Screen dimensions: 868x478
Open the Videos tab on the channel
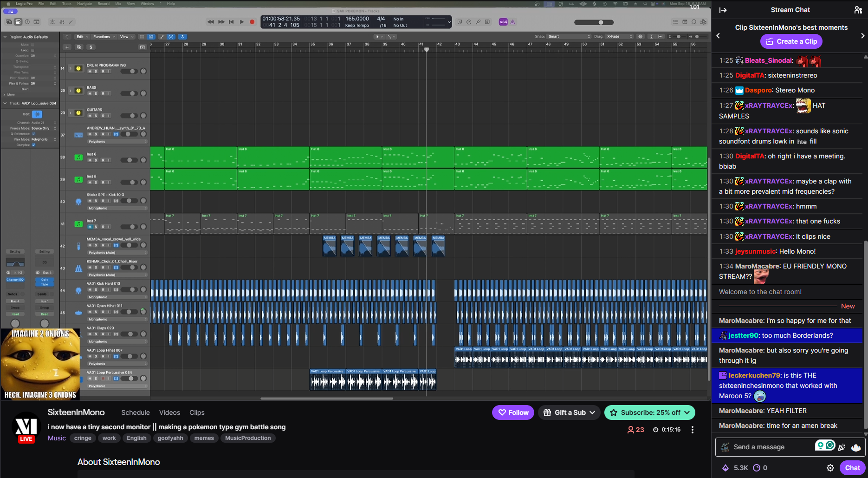point(169,413)
